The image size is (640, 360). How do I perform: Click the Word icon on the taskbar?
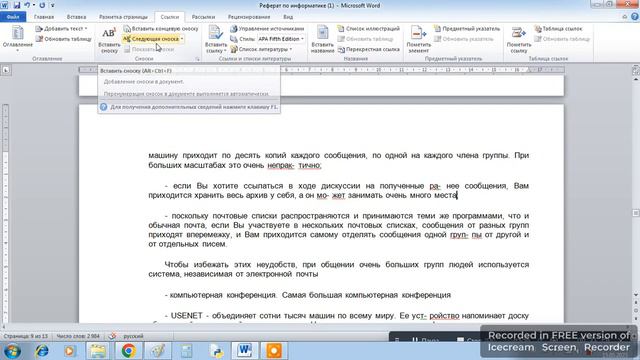click(x=245, y=351)
